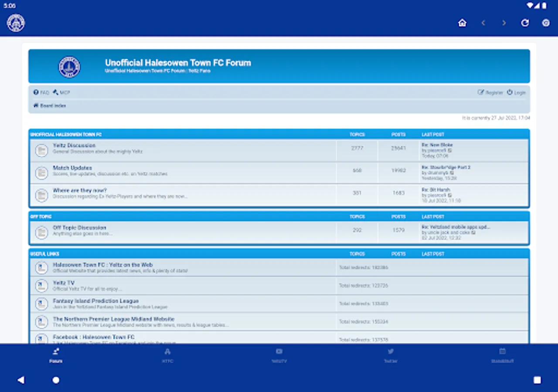The width and height of the screenshot is (558, 392).
Task: Open Halesowen Town FC : Yeltz on the Web
Action: click(x=103, y=265)
